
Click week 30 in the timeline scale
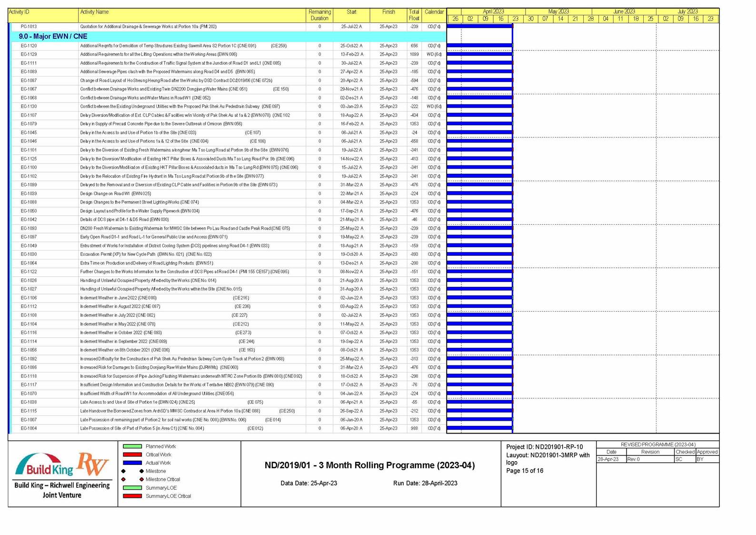pyautogui.click(x=530, y=19)
